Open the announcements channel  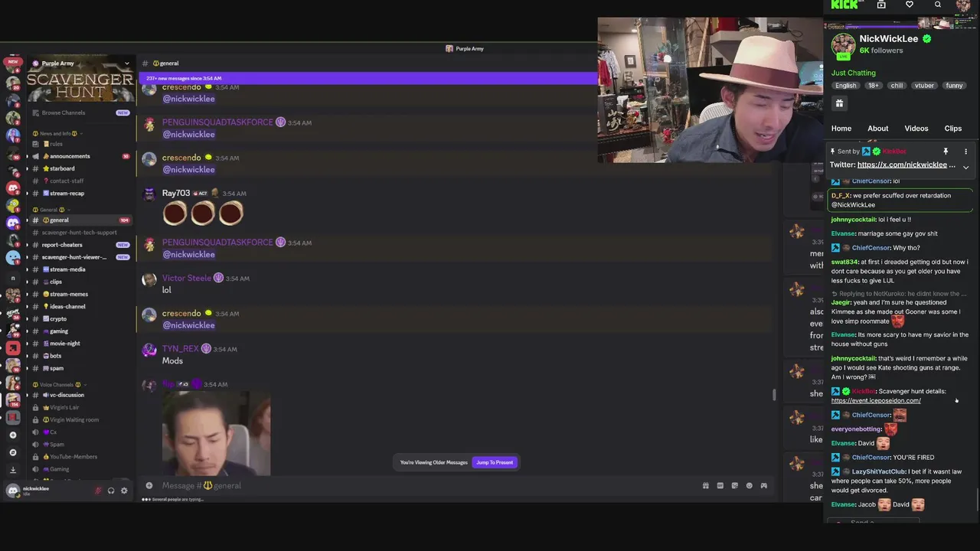click(80, 156)
